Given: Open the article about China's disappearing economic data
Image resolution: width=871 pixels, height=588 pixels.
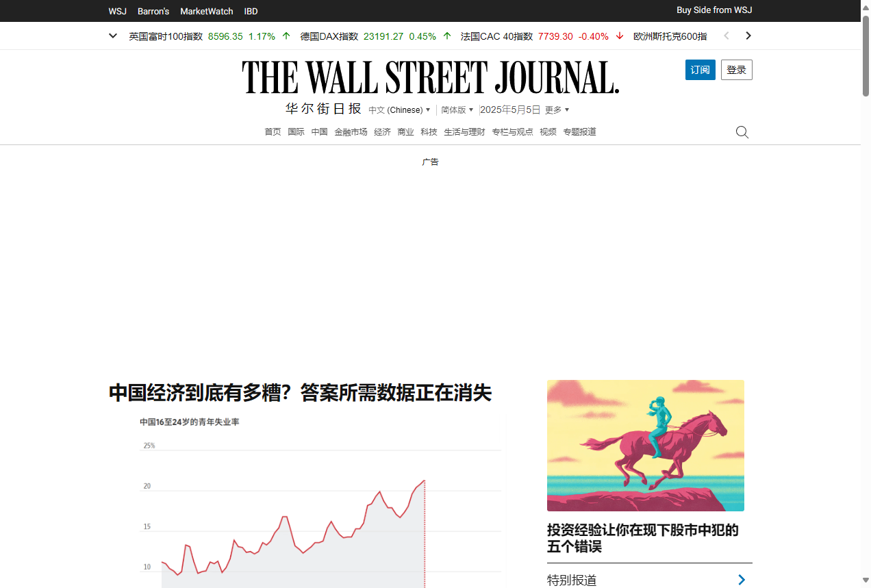Looking at the screenshot, I should click(x=300, y=394).
